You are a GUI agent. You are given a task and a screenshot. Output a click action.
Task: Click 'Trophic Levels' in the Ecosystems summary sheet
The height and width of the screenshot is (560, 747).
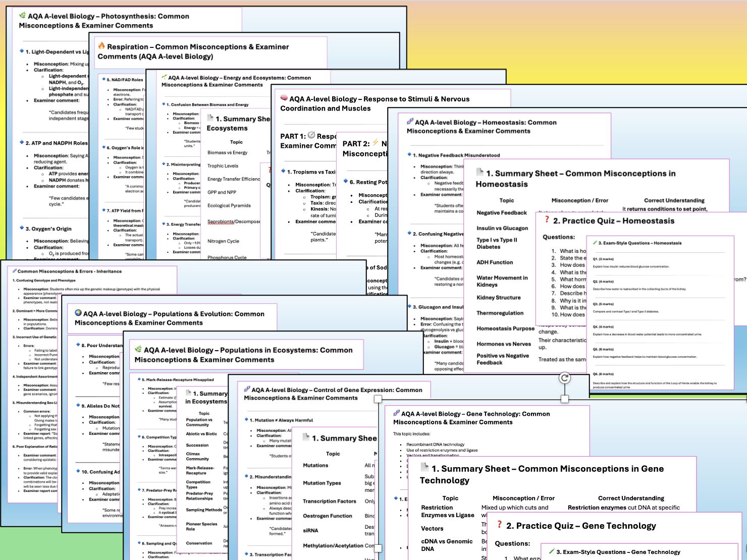(223, 165)
